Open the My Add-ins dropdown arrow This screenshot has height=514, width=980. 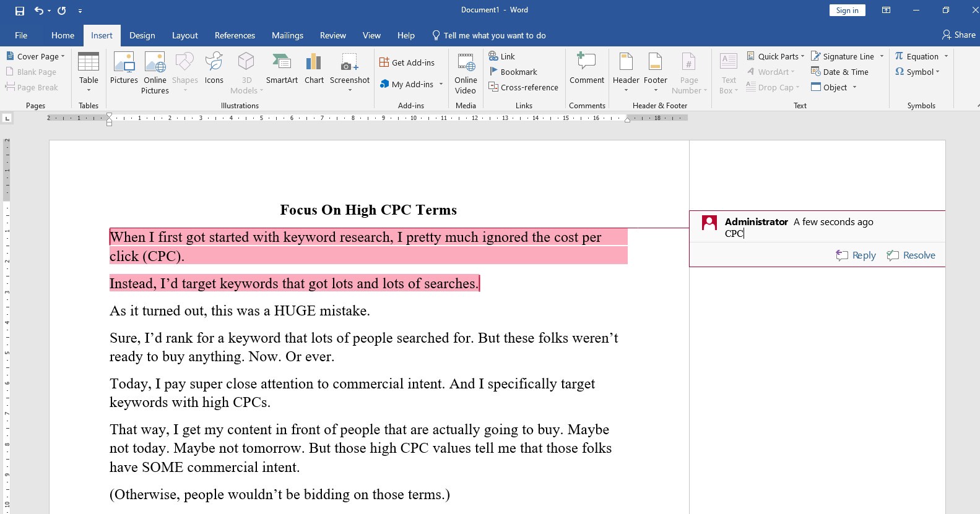point(441,84)
